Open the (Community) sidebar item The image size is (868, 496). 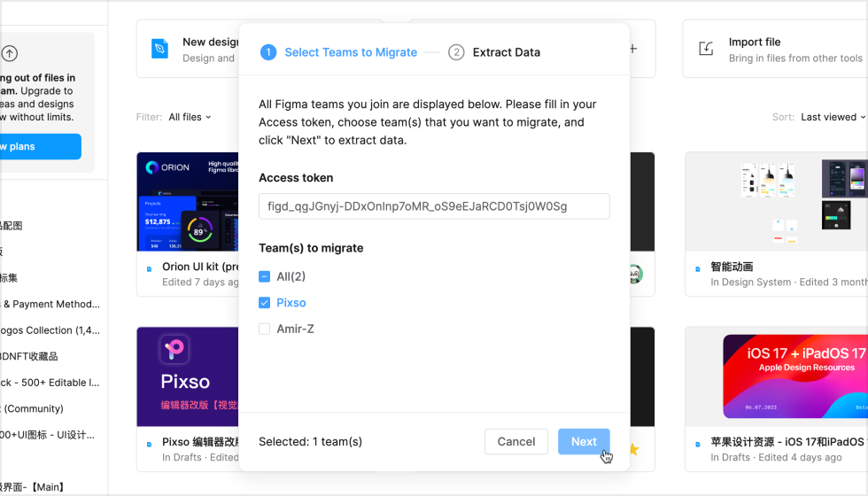click(32, 408)
